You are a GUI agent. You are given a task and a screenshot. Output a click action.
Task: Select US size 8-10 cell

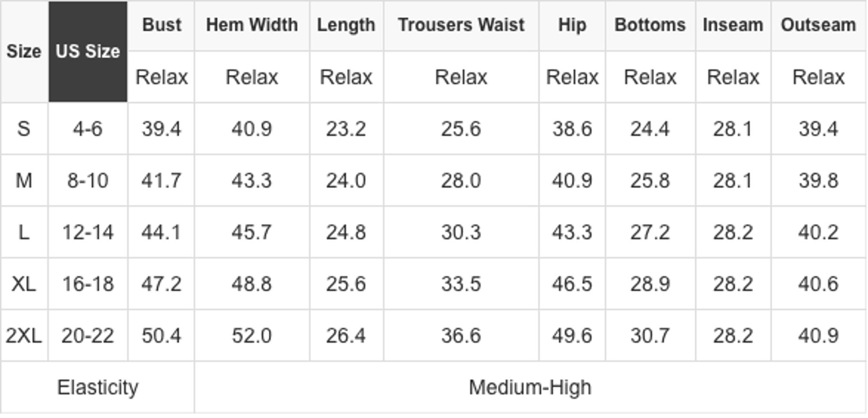click(88, 180)
